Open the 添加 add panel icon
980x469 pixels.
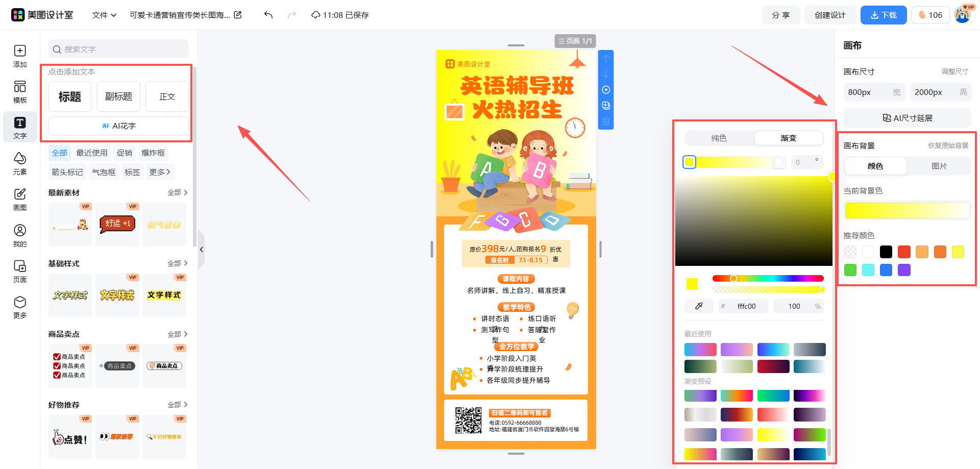pyautogui.click(x=19, y=55)
